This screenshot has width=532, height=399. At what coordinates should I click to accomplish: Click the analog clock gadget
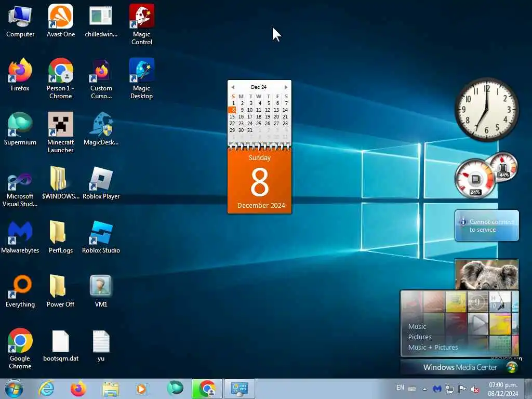[486, 109]
